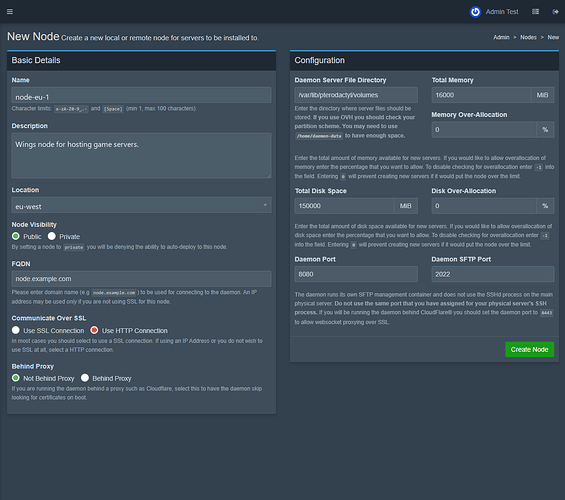Open the Location dropdown showing eu-west
565x500 pixels.
pos(141,205)
